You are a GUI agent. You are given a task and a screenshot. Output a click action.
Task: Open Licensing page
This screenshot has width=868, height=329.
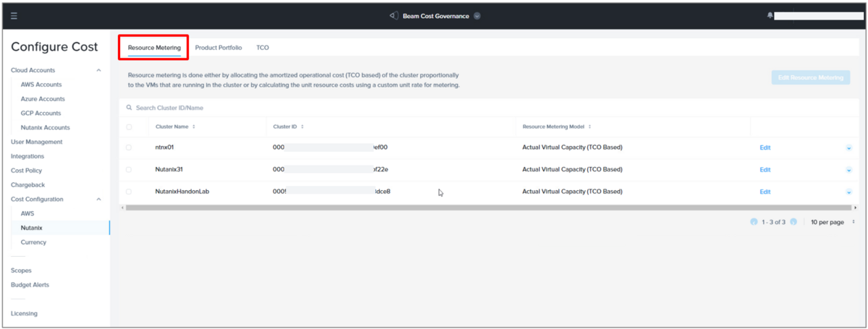tap(24, 314)
